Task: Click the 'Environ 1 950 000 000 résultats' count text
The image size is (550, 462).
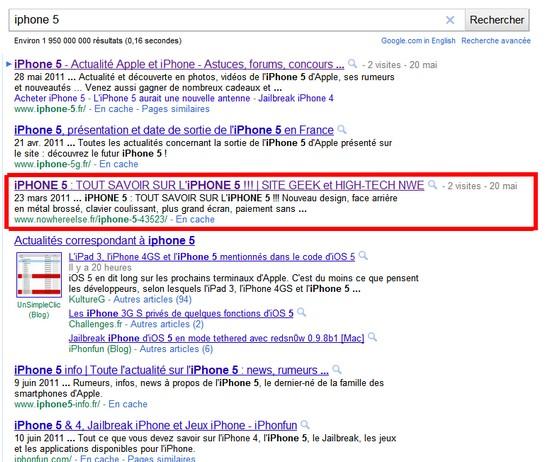Action: pos(98,41)
